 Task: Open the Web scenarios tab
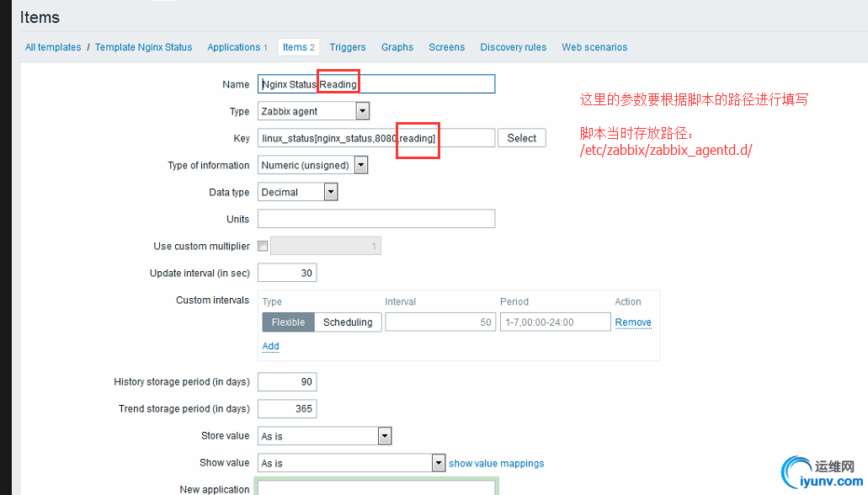tap(594, 47)
